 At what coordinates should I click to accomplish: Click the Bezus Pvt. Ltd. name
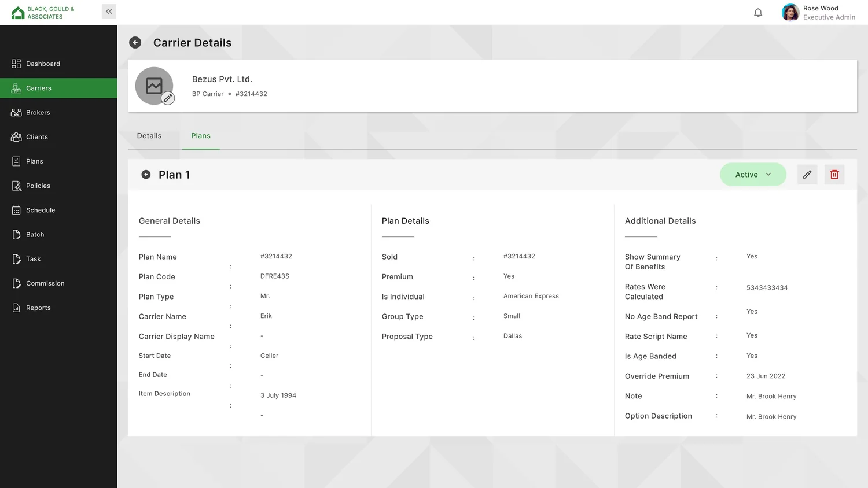coord(222,79)
